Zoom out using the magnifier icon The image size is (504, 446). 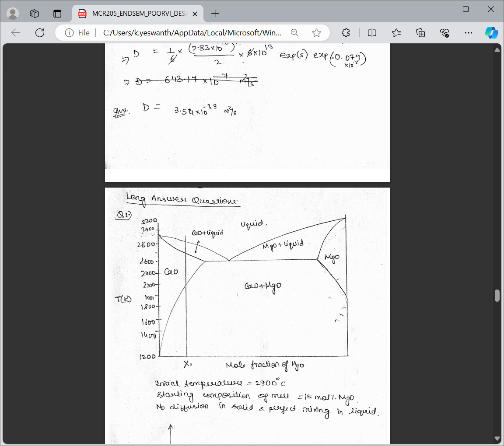[x=294, y=32]
